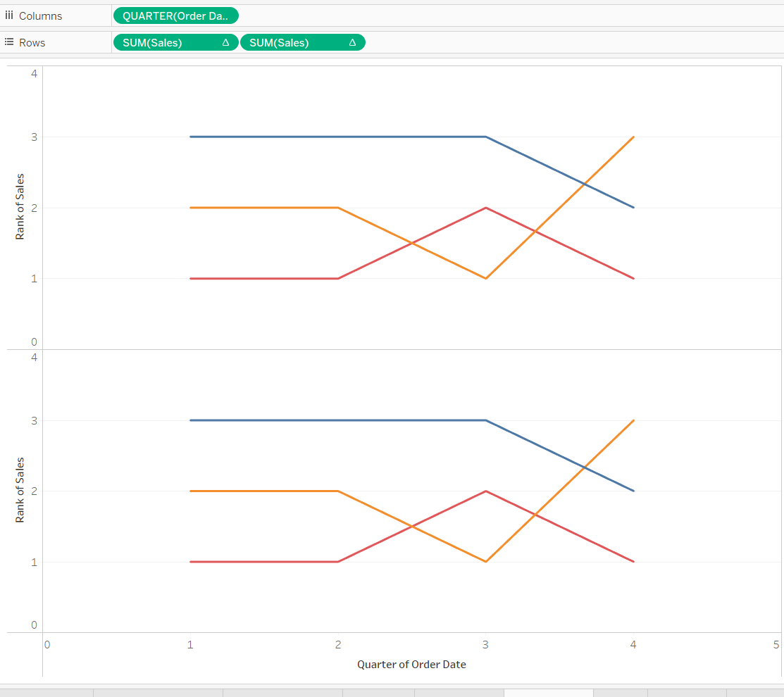The image size is (784, 697).
Task: Select the red line in the lower chart
Action: tap(264, 562)
